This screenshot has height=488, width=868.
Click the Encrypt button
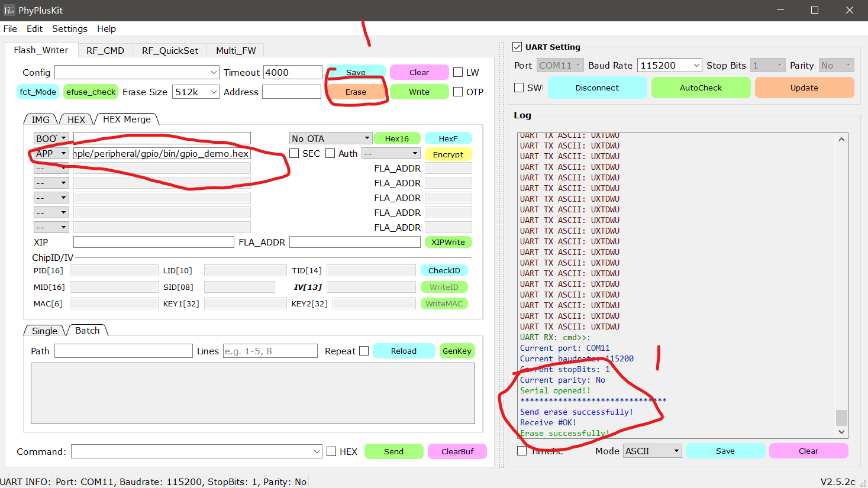pyautogui.click(x=448, y=154)
